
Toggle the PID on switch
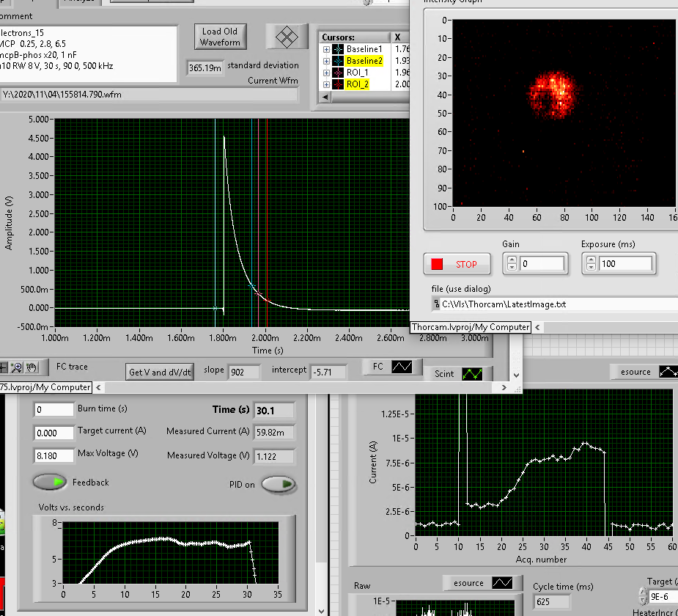[x=279, y=484]
